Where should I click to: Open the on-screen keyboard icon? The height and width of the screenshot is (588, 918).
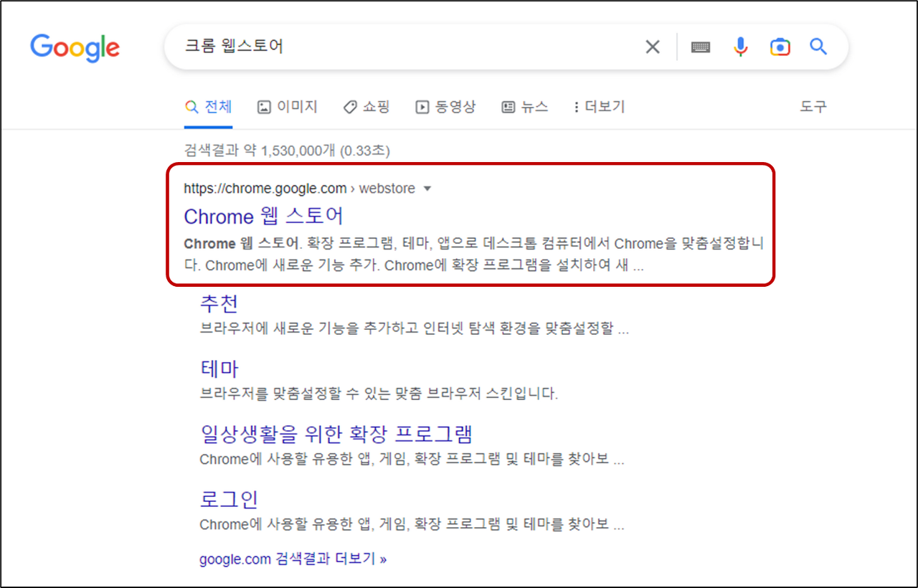tap(701, 47)
